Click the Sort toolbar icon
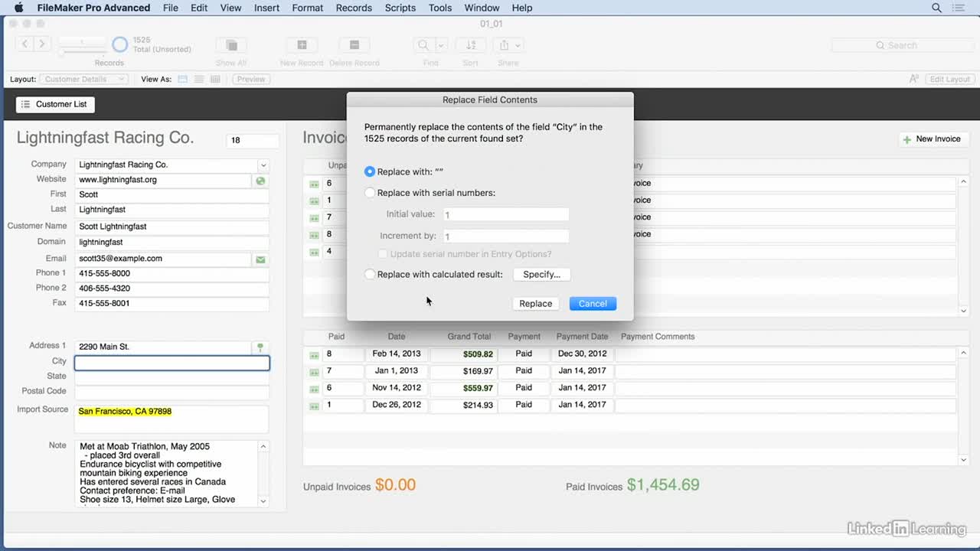Viewport: 980px width, 551px height. 471,45
